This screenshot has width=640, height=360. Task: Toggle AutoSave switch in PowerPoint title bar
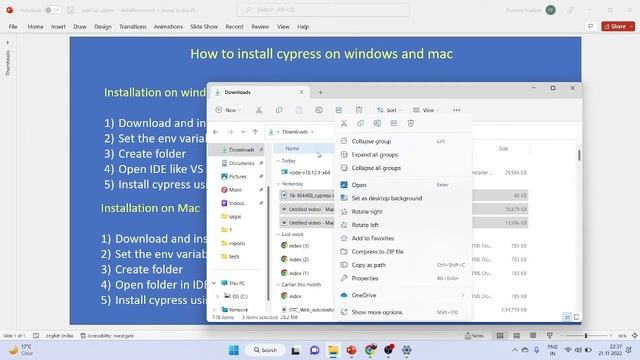pyautogui.click(x=53, y=10)
